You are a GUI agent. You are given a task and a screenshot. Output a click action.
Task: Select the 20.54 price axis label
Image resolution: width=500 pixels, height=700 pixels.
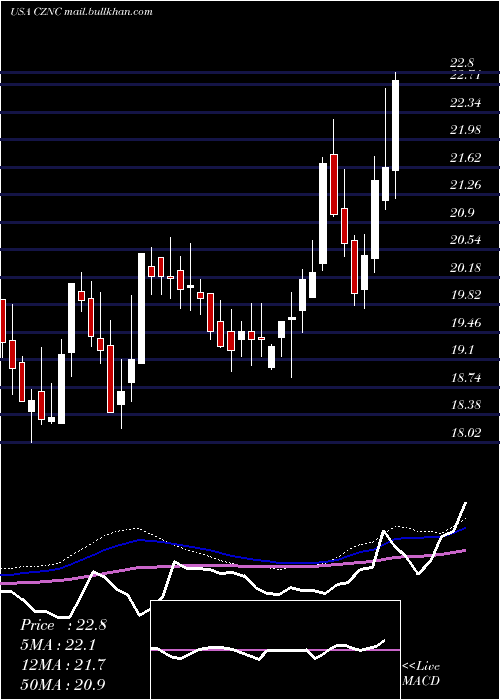click(466, 240)
